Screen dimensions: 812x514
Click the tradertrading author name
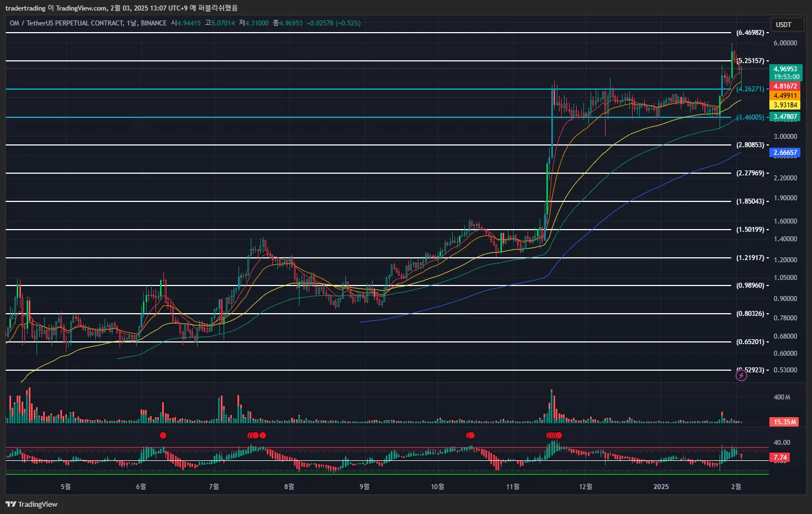point(25,8)
